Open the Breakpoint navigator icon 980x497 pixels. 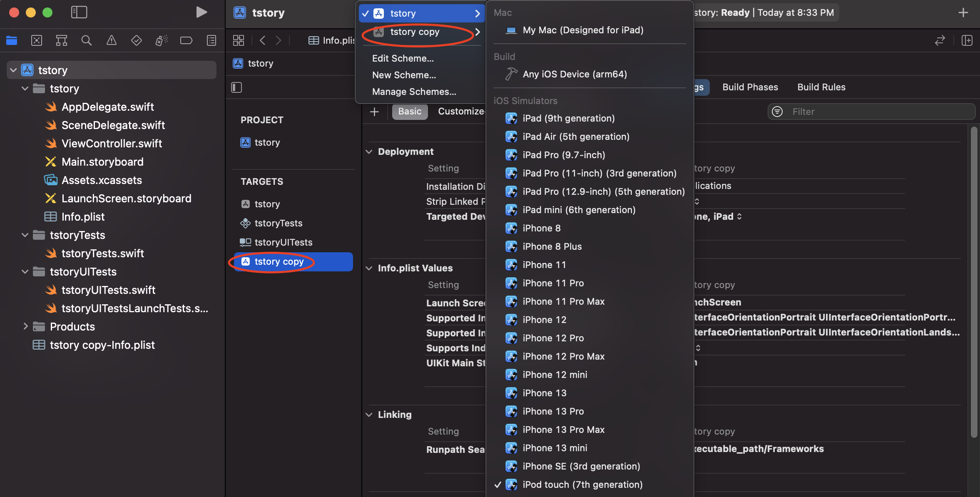(186, 40)
